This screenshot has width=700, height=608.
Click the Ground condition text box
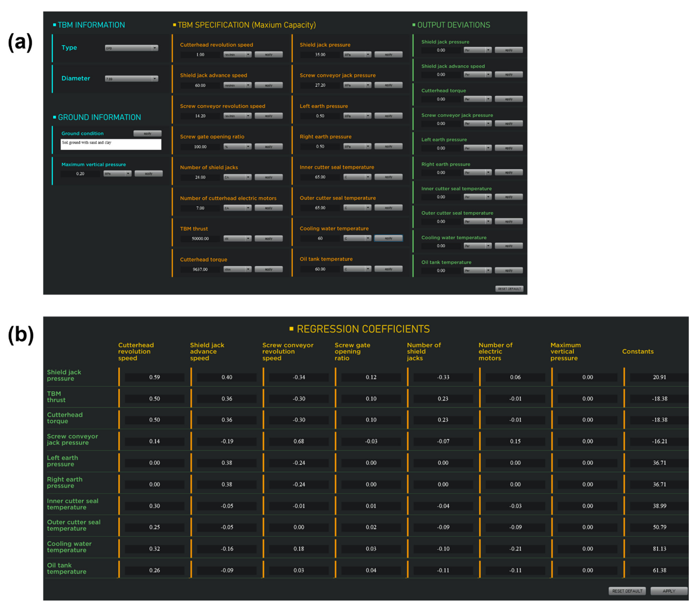[111, 145]
